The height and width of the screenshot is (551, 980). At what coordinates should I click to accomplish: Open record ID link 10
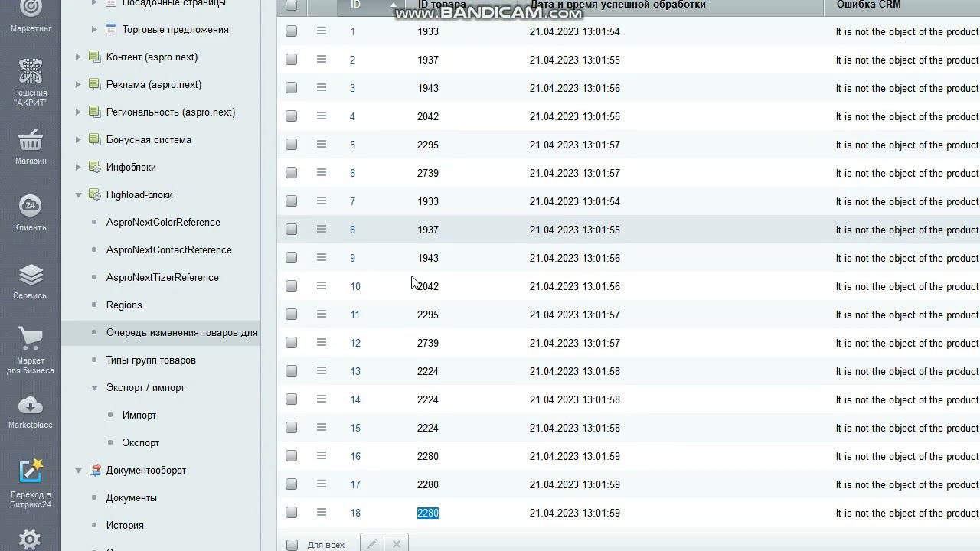point(355,286)
